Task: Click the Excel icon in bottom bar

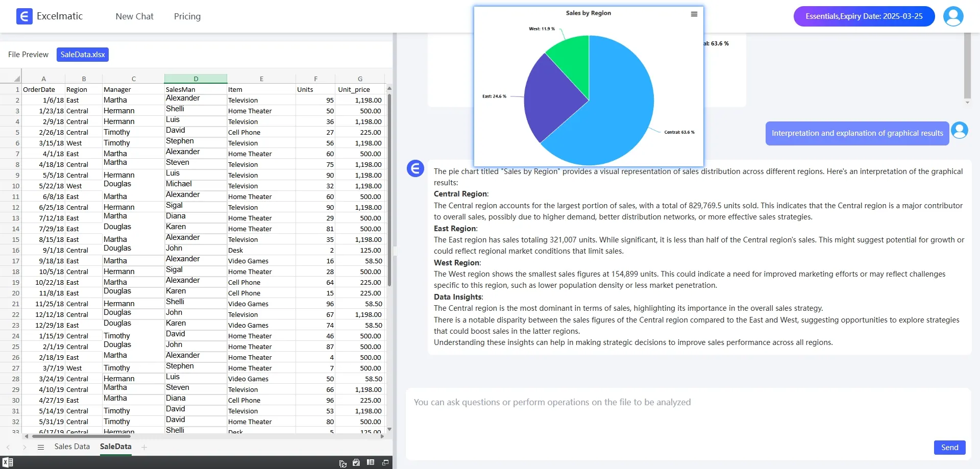Action: point(8,462)
